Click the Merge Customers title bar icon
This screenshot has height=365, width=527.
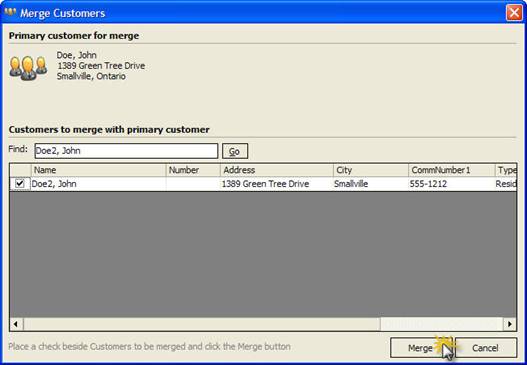point(10,13)
